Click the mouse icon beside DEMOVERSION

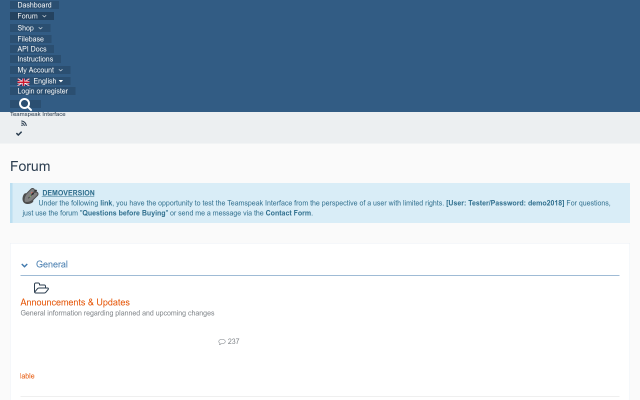click(30, 196)
